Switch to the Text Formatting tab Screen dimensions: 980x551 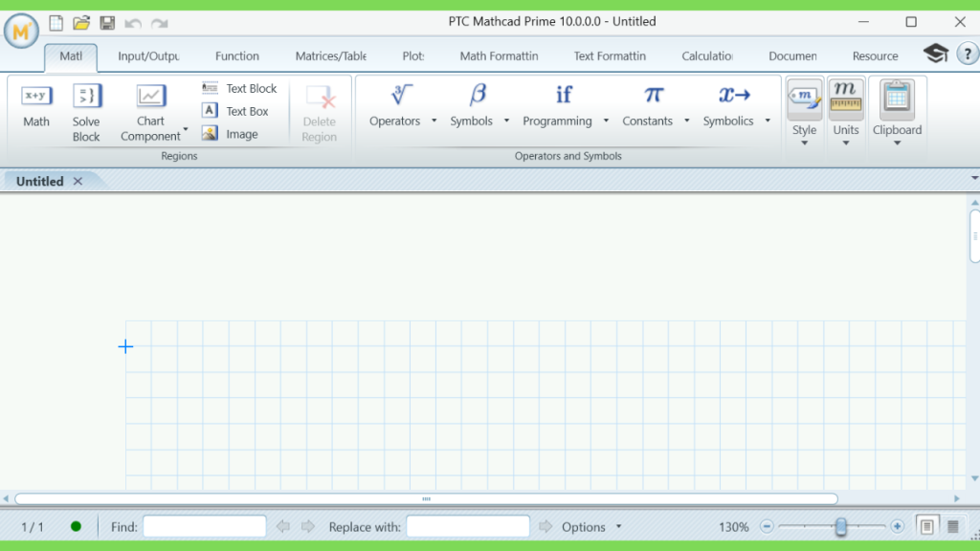click(610, 56)
